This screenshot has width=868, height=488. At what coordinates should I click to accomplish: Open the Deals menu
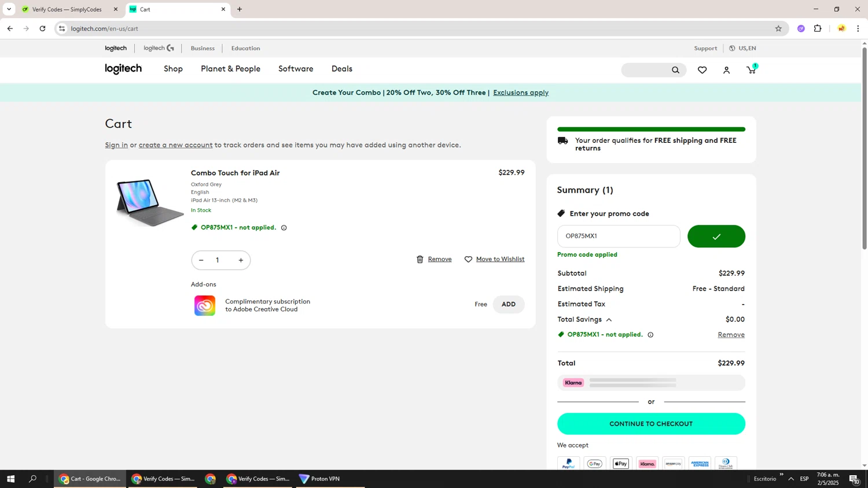click(x=342, y=69)
